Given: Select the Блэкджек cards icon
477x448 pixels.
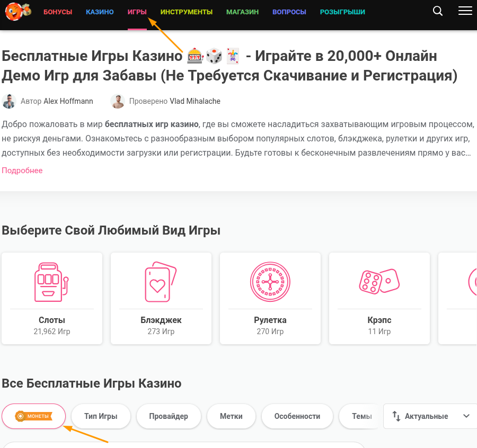Looking at the screenshot, I should [161, 282].
